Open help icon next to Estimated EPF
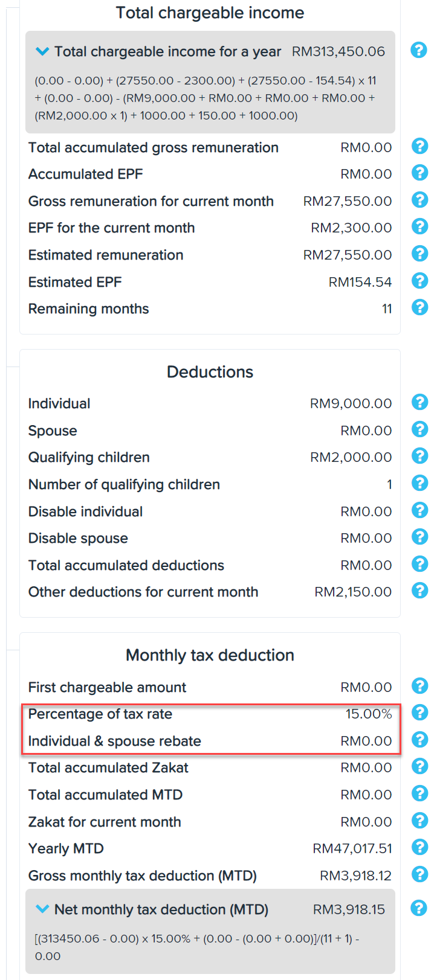437x980 pixels. pyautogui.click(x=419, y=281)
